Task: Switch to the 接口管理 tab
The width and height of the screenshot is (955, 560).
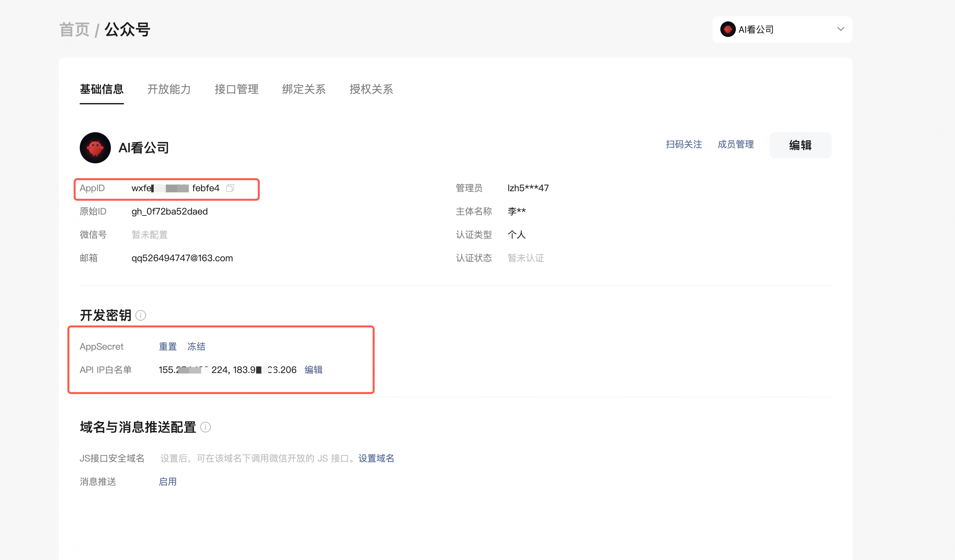Action: [236, 89]
